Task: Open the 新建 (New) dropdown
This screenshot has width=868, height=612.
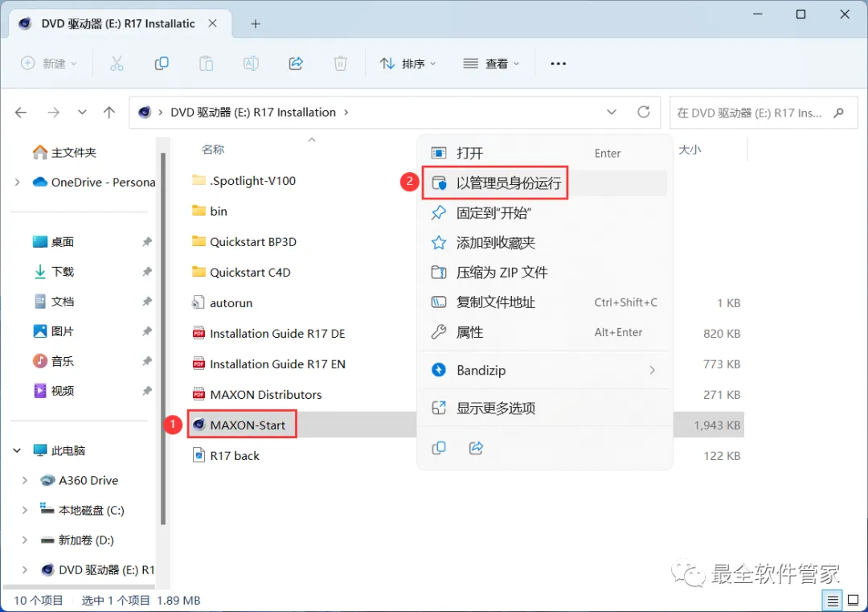Action: coord(49,64)
